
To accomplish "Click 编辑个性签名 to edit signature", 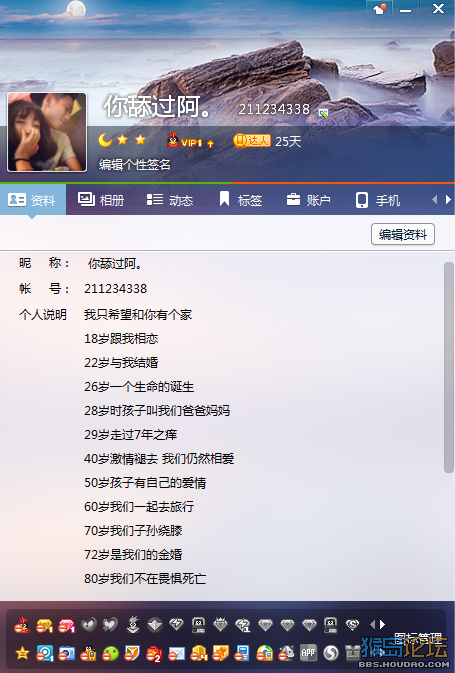I will click(x=135, y=164).
